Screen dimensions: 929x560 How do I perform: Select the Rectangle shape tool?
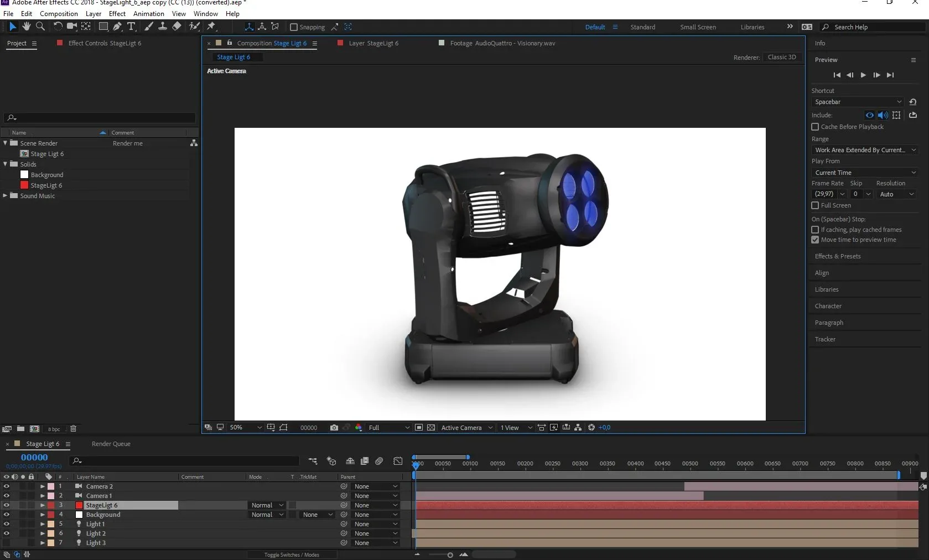click(103, 27)
